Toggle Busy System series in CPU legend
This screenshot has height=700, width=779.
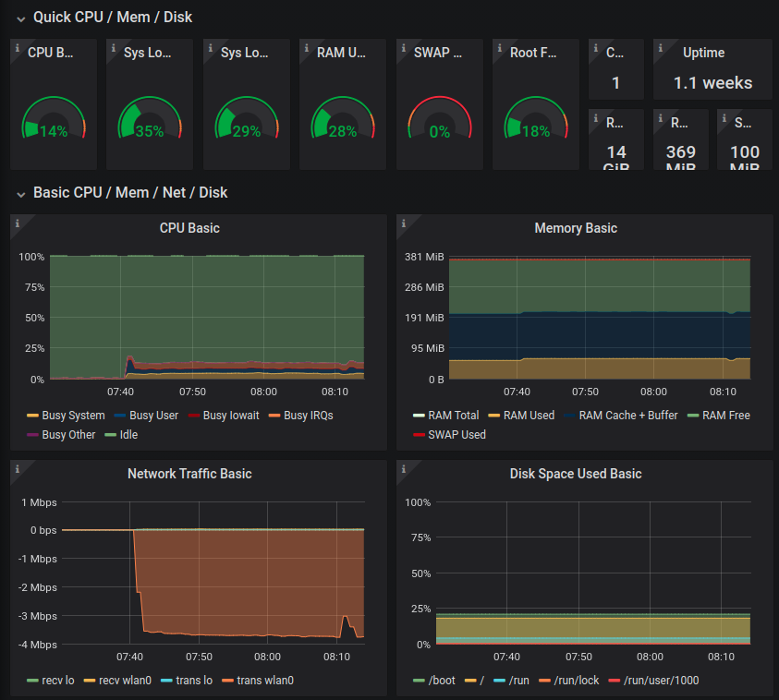click(73, 416)
